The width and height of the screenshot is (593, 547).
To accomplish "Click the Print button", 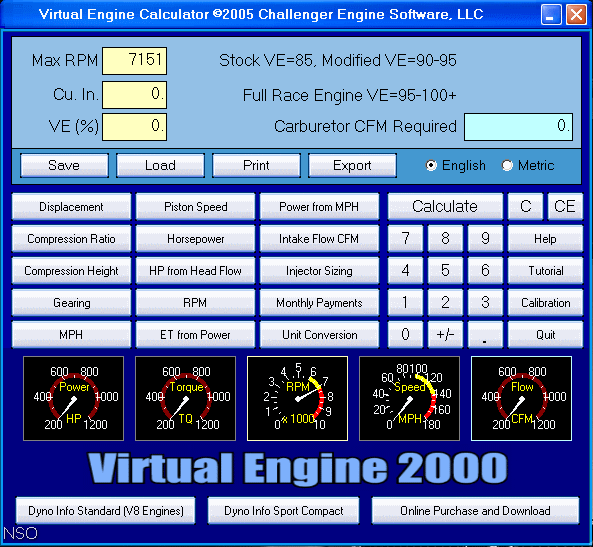I will (256, 165).
